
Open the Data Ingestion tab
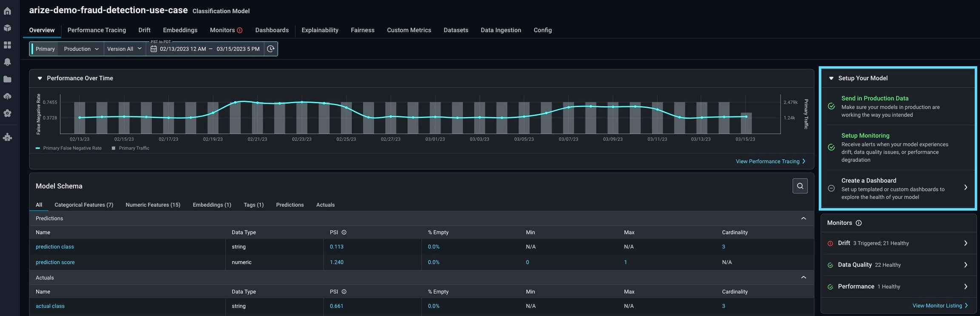(x=501, y=30)
